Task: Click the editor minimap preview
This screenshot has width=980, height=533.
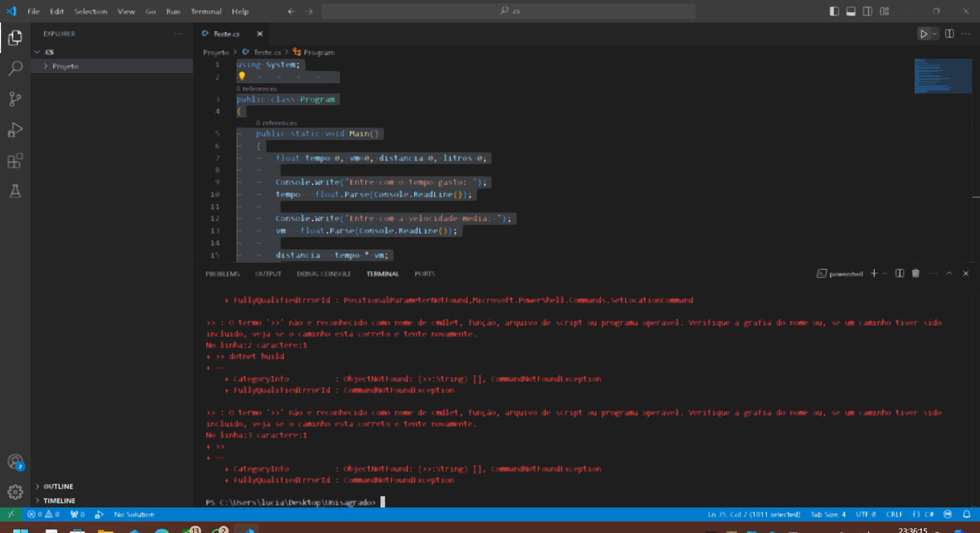Action: (943, 76)
